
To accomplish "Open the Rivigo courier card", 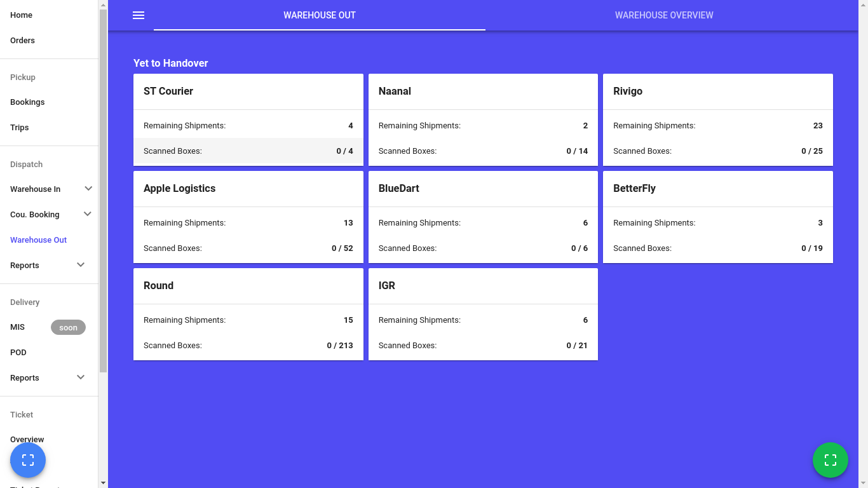I will (x=717, y=91).
